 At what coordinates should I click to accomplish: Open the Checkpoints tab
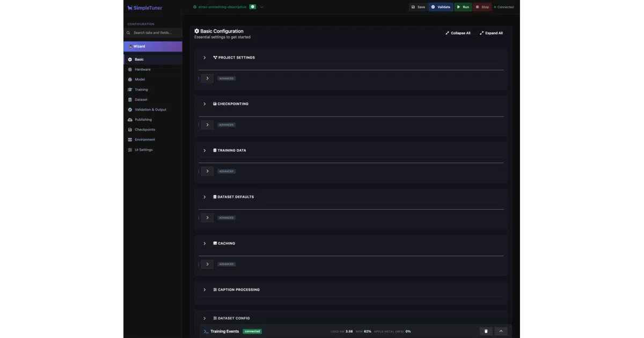[x=153, y=130]
